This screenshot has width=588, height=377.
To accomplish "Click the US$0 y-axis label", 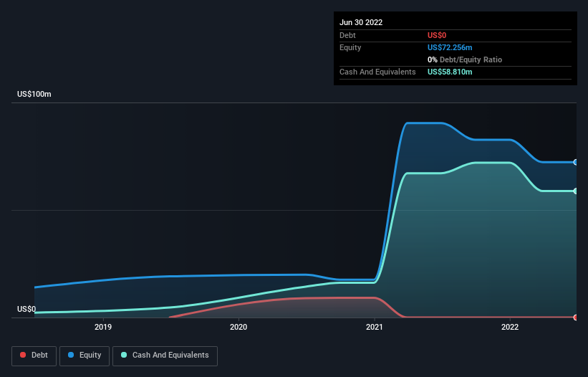I will pos(26,309).
